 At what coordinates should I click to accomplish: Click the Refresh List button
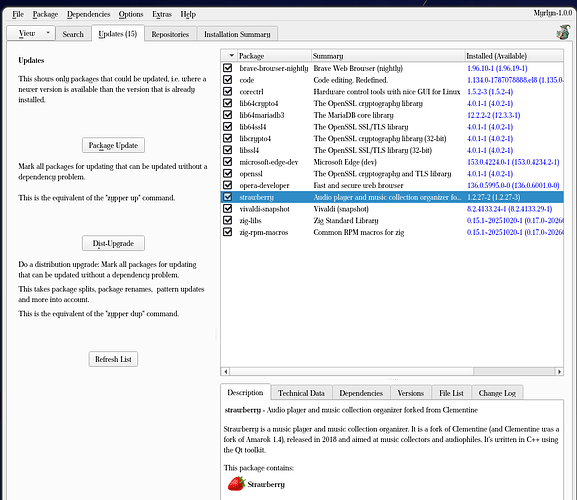click(113, 359)
